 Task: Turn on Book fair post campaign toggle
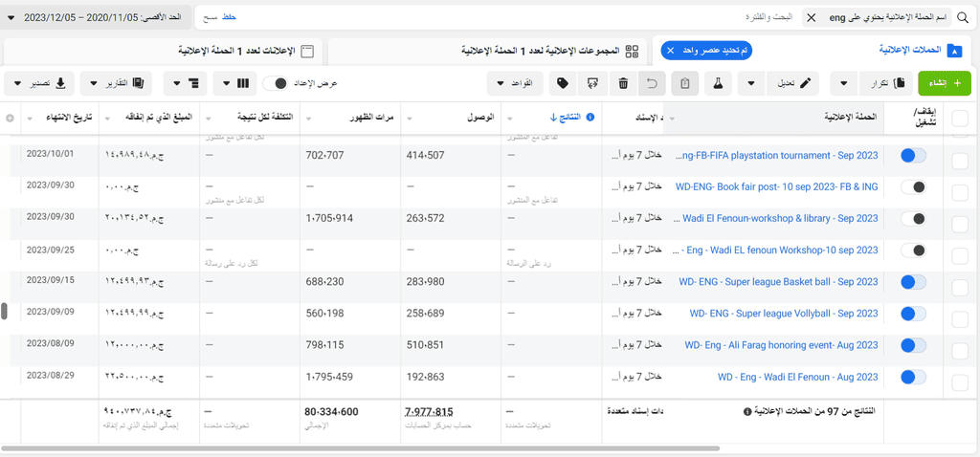[x=913, y=186]
